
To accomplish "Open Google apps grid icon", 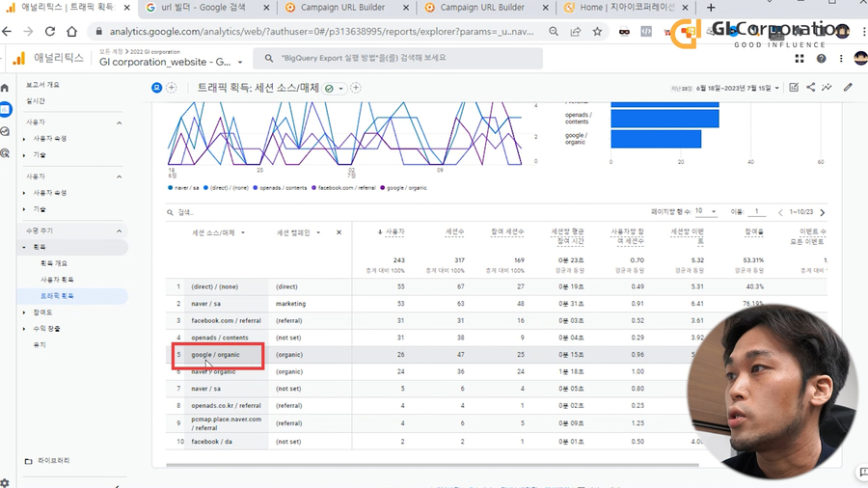I will tap(800, 59).
